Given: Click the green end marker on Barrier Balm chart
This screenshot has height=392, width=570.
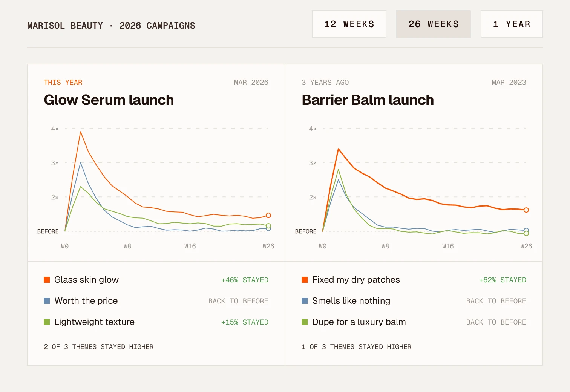Looking at the screenshot, I should click(526, 233).
